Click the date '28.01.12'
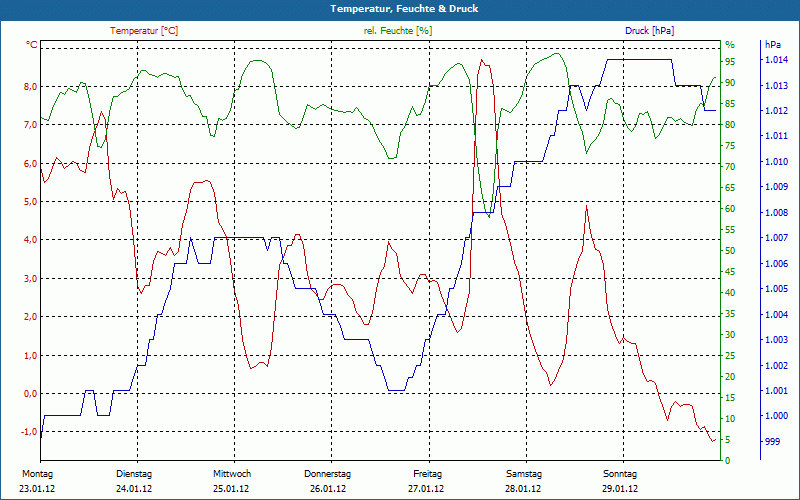 tap(523, 489)
